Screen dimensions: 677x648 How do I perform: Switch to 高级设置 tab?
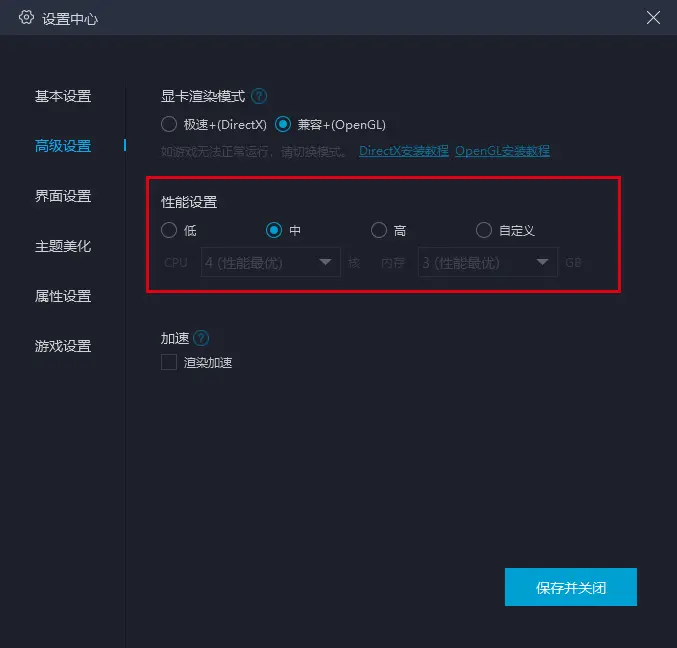pyautogui.click(x=63, y=146)
